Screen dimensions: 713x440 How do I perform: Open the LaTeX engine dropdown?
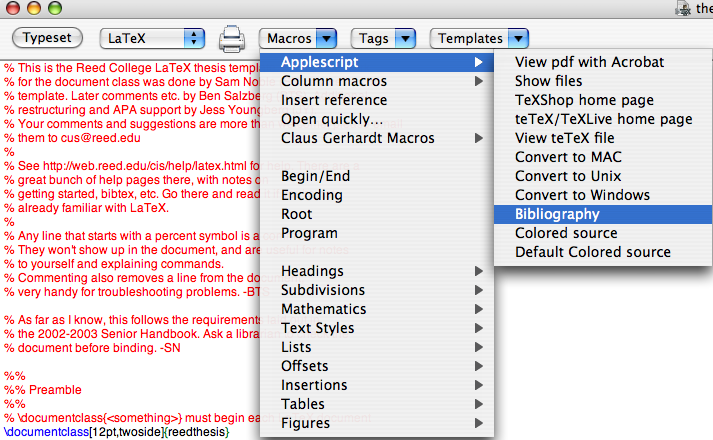(x=152, y=39)
